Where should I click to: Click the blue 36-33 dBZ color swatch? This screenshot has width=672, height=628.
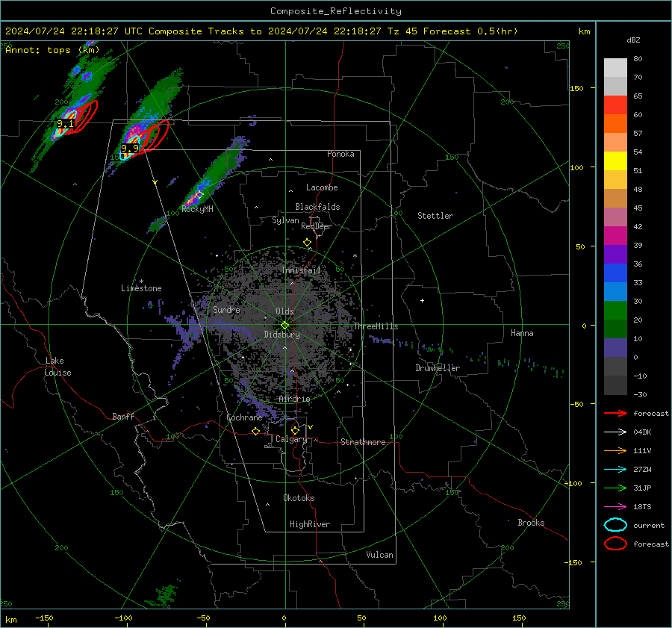[x=615, y=273]
